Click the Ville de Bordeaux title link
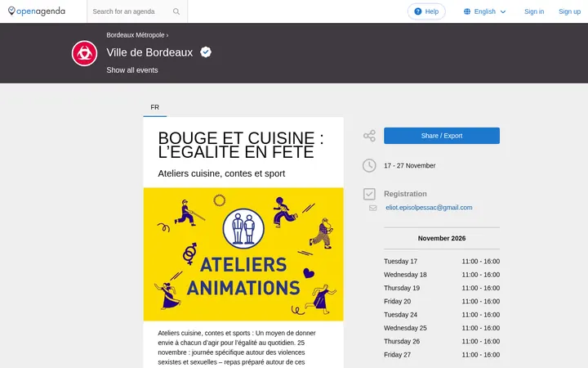 pyautogui.click(x=149, y=52)
